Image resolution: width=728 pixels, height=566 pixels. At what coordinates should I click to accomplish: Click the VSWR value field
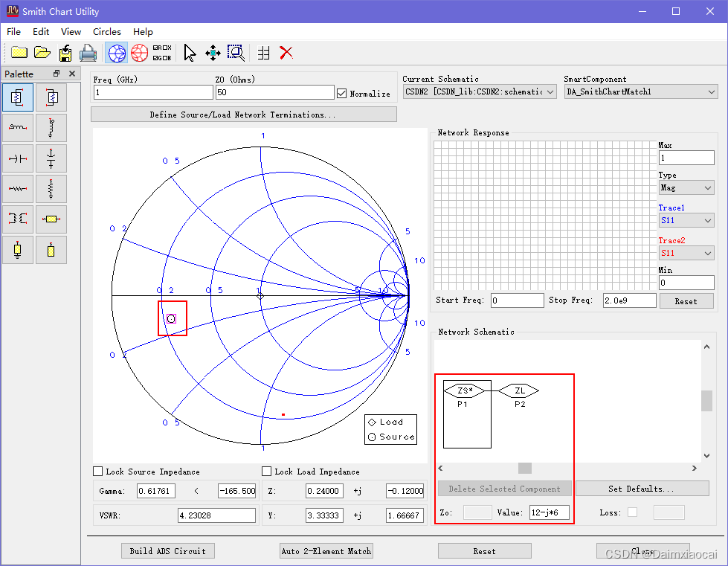click(x=217, y=515)
